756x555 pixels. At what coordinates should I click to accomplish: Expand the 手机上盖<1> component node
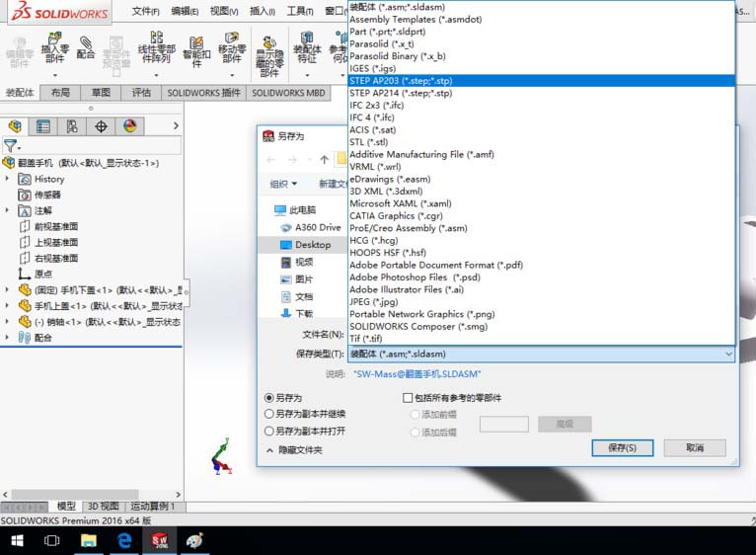pos(7,305)
